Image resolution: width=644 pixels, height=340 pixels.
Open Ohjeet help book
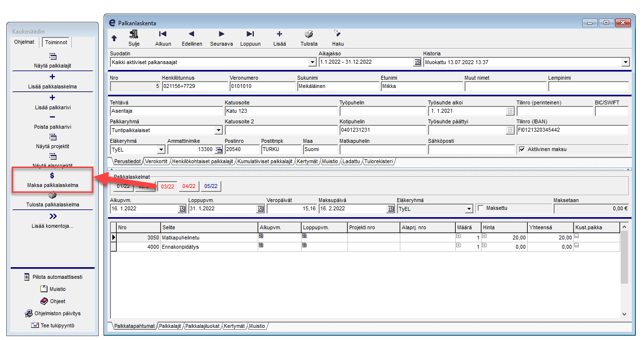pyautogui.click(x=53, y=301)
